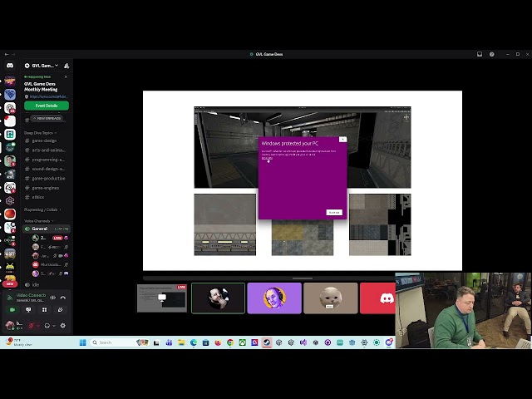Open headphone output options arrow
This screenshot has width=532, height=399.
(54, 326)
